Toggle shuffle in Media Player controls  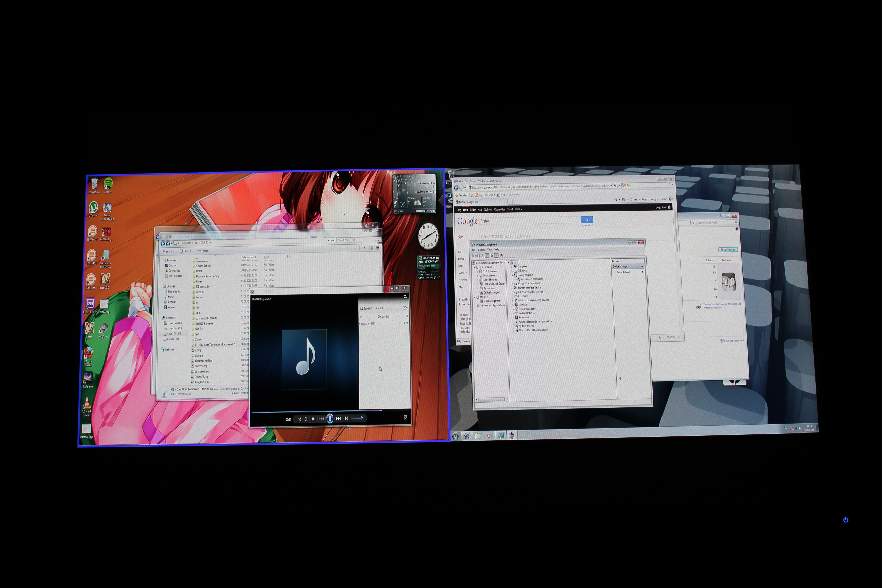point(300,419)
